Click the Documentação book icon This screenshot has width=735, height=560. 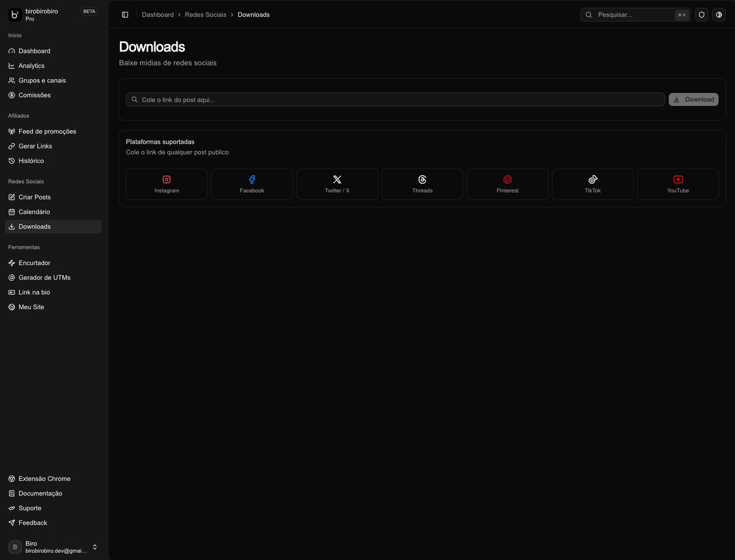point(12,493)
